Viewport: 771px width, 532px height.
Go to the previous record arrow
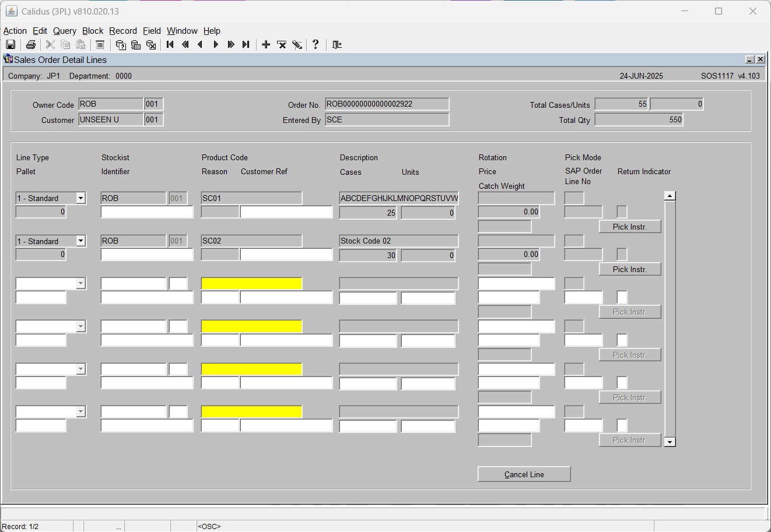[201, 45]
